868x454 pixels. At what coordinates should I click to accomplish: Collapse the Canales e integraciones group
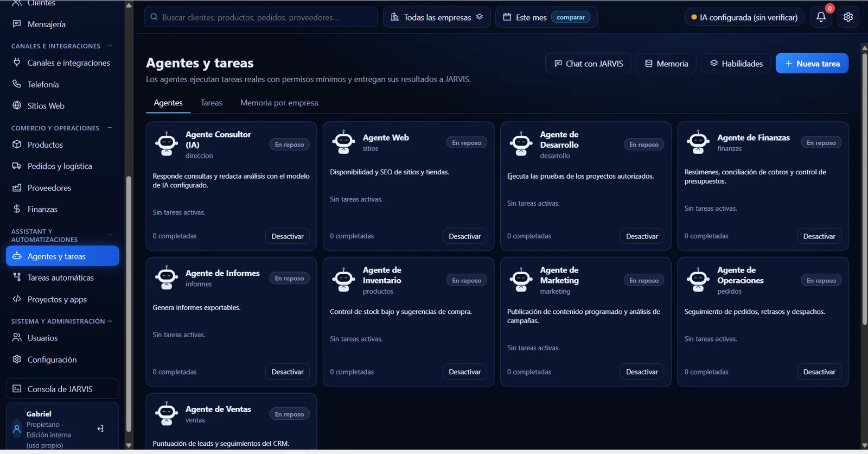pyautogui.click(x=110, y=46)
